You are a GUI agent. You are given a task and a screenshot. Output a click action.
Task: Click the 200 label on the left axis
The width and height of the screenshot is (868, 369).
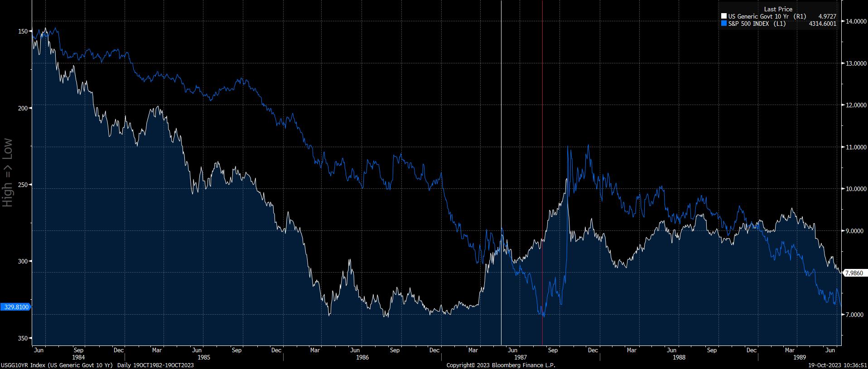tap(23, 108)
